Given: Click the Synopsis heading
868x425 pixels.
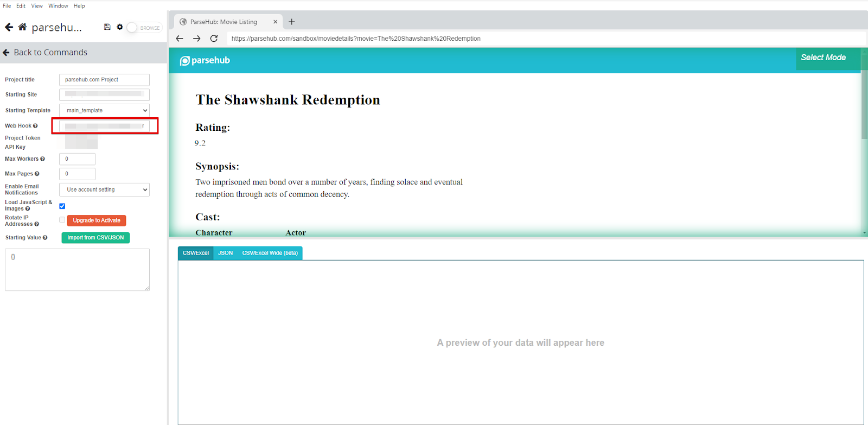Looking at the screenshot, I should point(217,167).
